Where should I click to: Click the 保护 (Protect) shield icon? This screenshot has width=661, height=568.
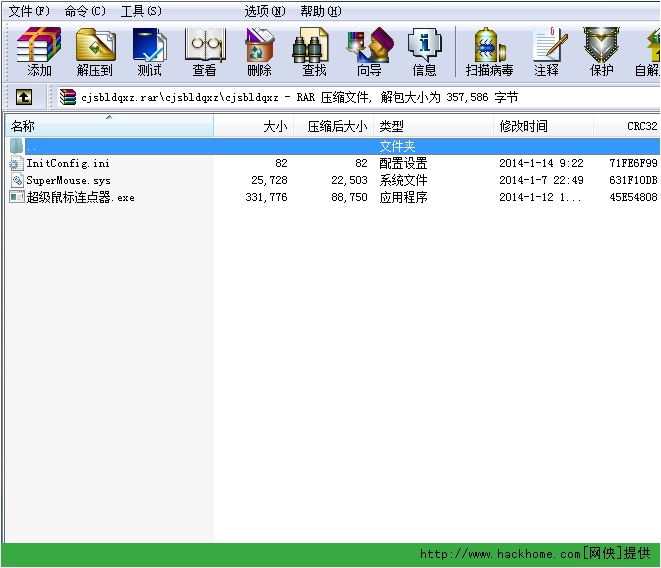(602, 51)
